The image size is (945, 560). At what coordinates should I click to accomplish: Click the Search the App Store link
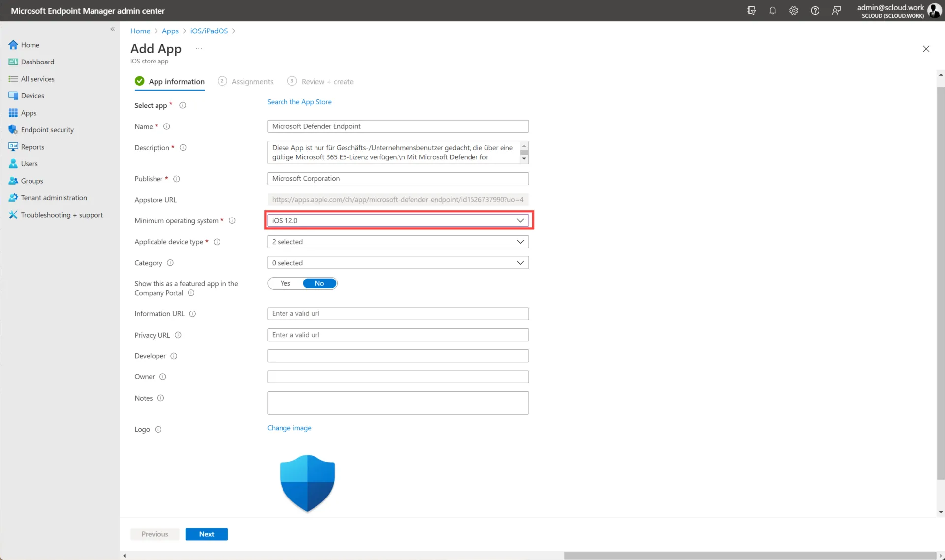(299, 102)
